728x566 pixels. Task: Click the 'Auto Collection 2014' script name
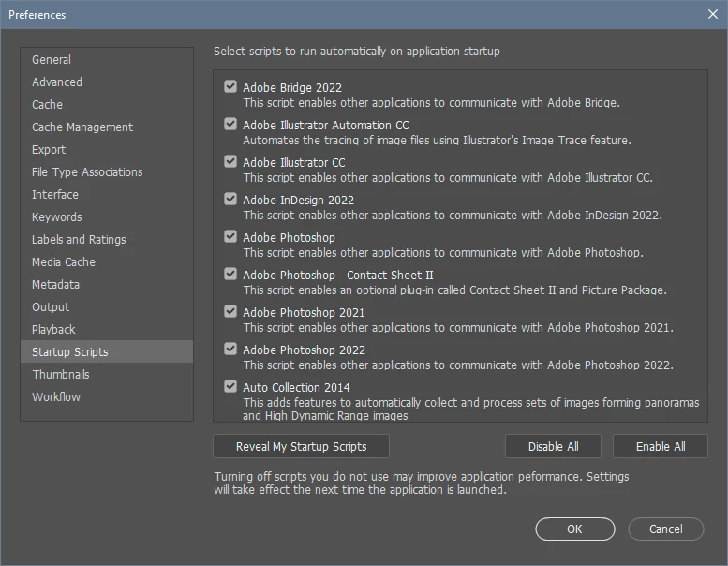pos(296,387)
